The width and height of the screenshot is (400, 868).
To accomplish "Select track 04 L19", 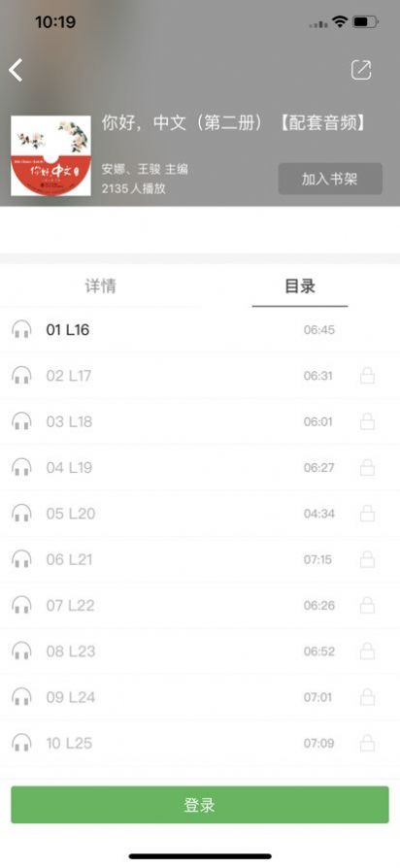I will click(200, 468).
